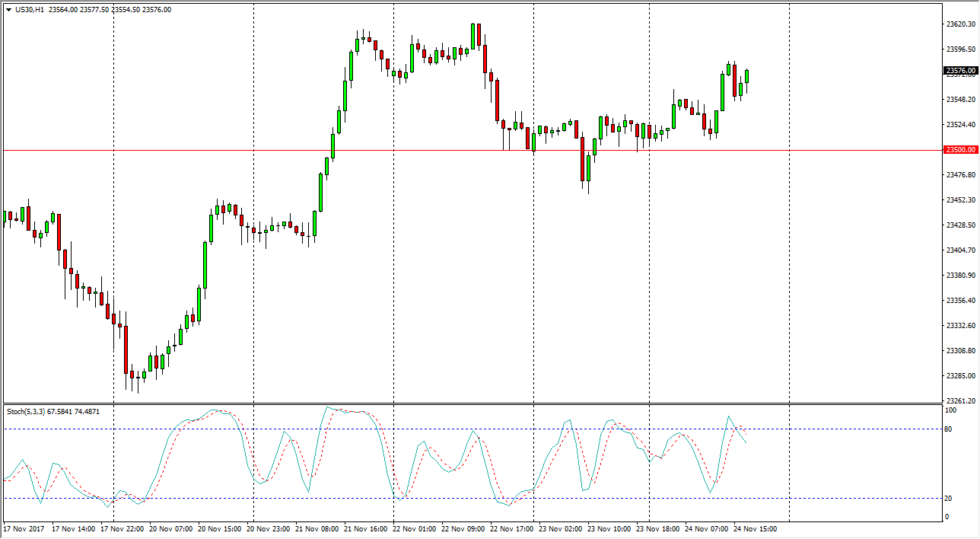The width and height of the screenshot is (980, 539).
Task: Click the 80 level on the stochastic scale
Action: click(x=949, y=429)
